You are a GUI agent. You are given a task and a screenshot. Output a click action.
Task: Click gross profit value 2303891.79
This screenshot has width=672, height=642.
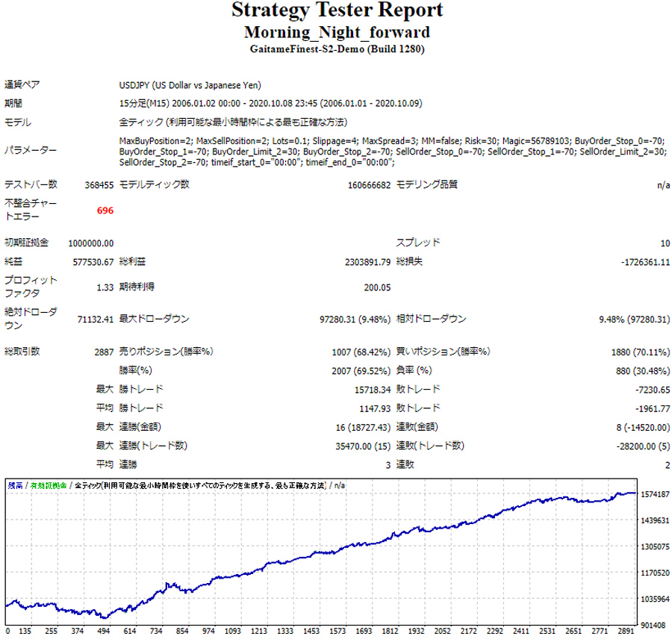point(367,262)
